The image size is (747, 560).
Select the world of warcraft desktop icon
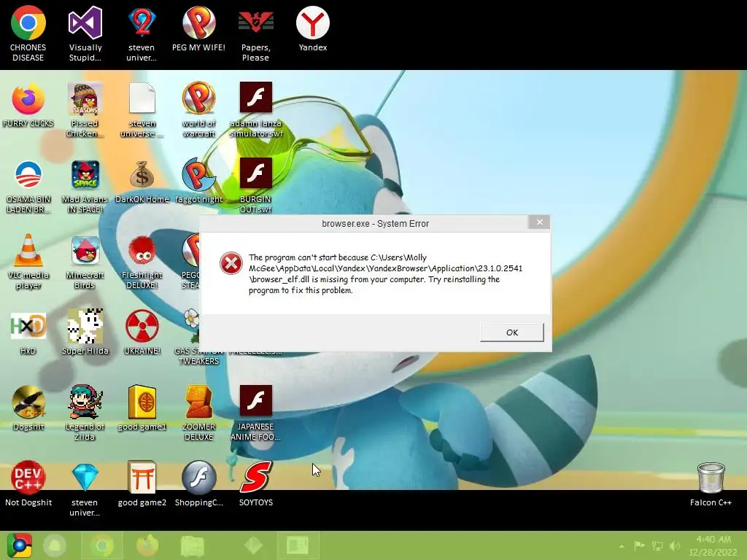[x=198, y=110]
